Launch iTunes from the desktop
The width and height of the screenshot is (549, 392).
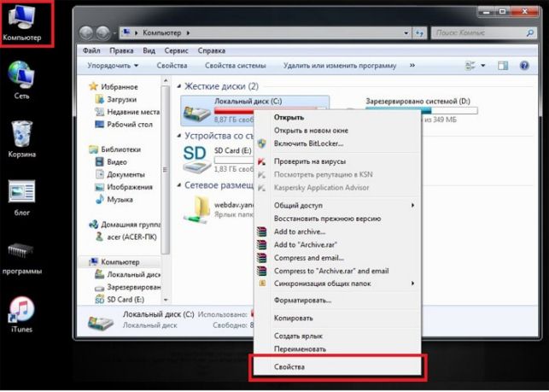(x=21, y=314)
